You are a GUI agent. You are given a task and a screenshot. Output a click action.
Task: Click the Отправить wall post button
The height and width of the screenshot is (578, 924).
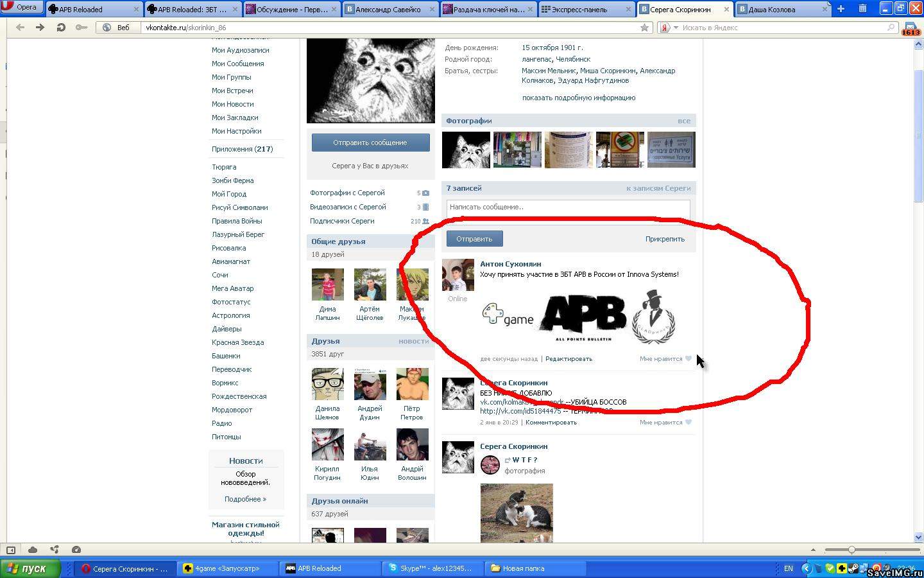pos(474,239)
